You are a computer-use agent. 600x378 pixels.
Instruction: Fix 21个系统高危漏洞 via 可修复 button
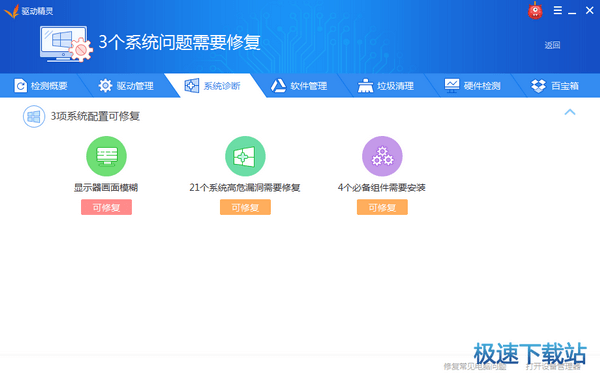pos(245,207)
